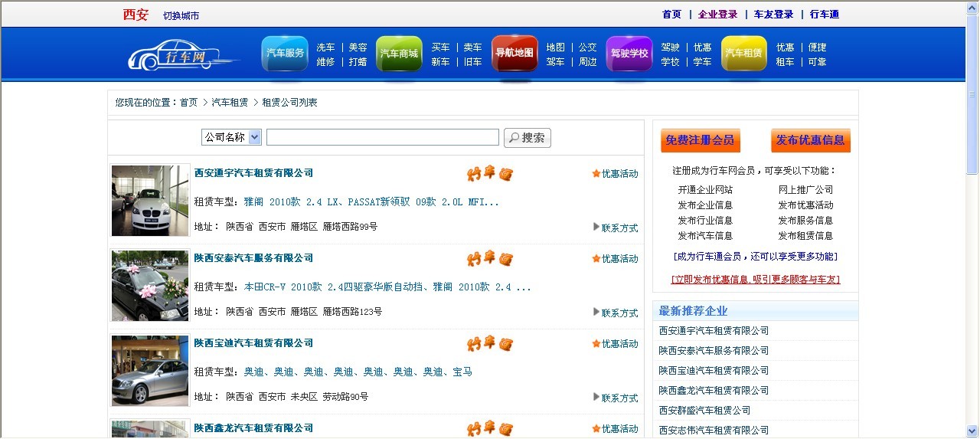Open 陕西鑫龙汽车租赁有限公司 in recommended list
The width and height of the screenshot is (980, 439).
714,391
